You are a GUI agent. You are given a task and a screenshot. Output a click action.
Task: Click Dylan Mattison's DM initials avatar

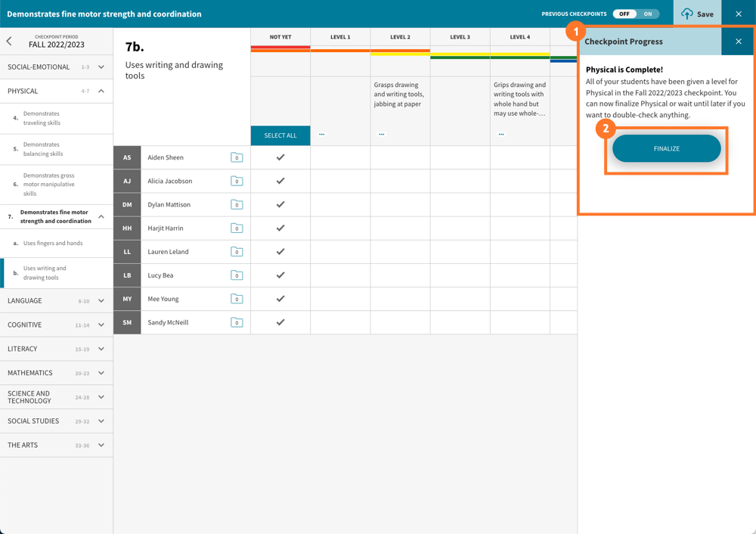click(127, 205)
